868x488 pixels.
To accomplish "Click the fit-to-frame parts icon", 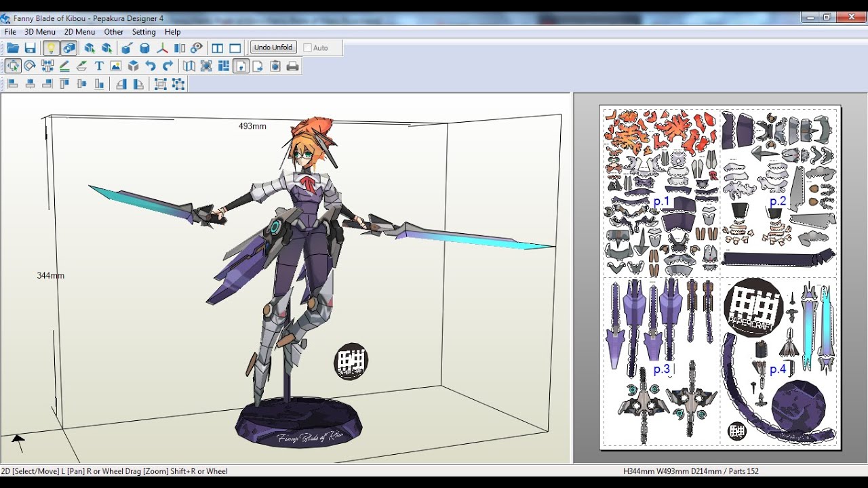I will (206, 66).
